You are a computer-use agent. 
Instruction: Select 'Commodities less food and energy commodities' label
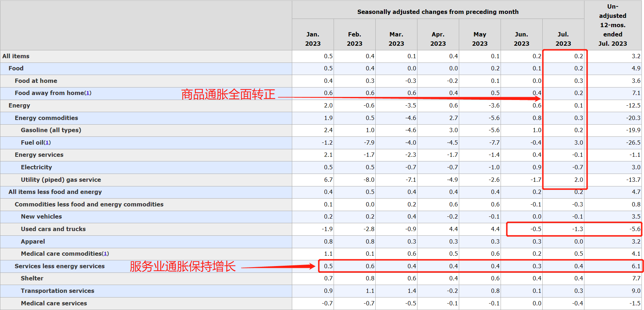click(x=89, y=204)
